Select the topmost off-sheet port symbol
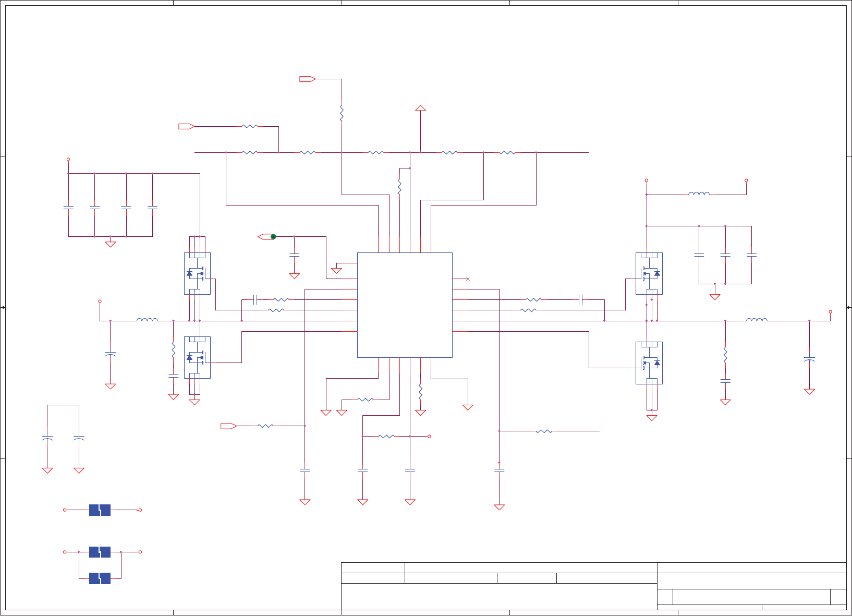The image size is (852, 616). tap(308, 79)
